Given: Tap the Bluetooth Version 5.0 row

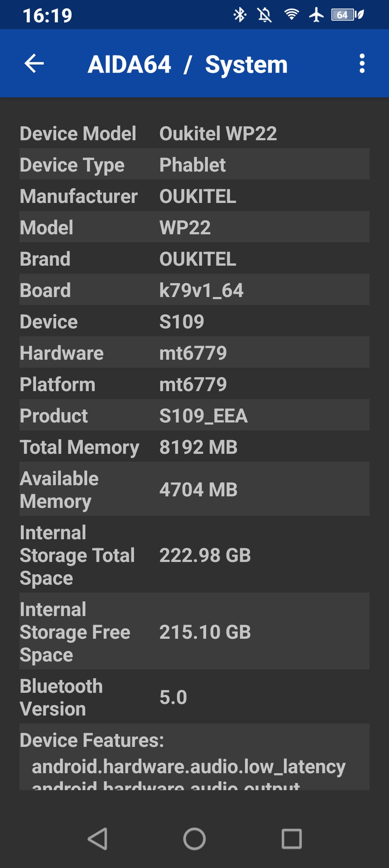Looking at the screenshot, I should (194, 697).
